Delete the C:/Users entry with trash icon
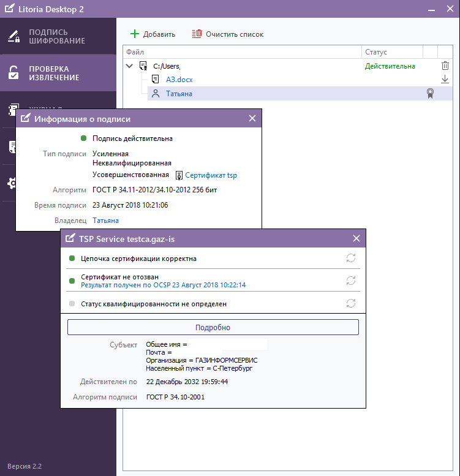This screenshot has width=460, height=476. (x=445, y=66)
